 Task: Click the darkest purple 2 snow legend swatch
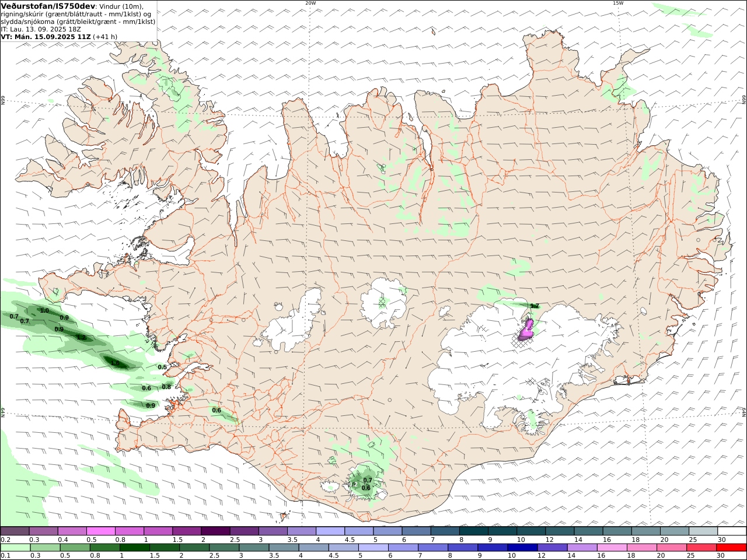click(215, 531)
